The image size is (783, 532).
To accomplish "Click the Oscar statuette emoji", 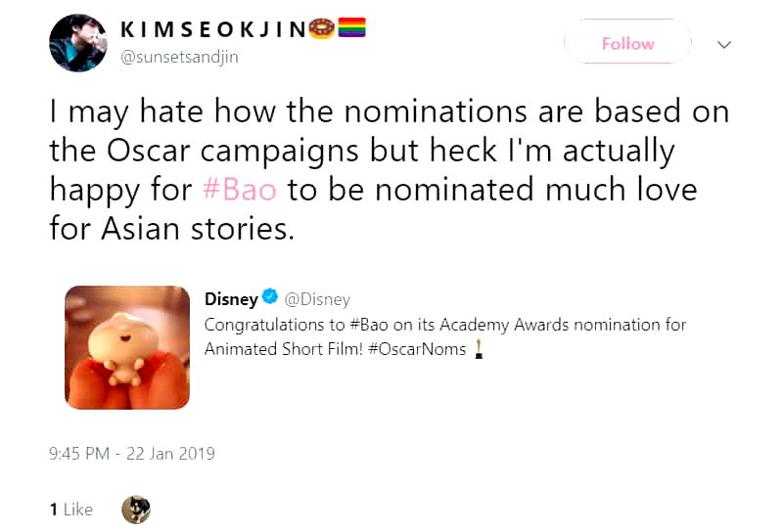I will tap(479, 349).
